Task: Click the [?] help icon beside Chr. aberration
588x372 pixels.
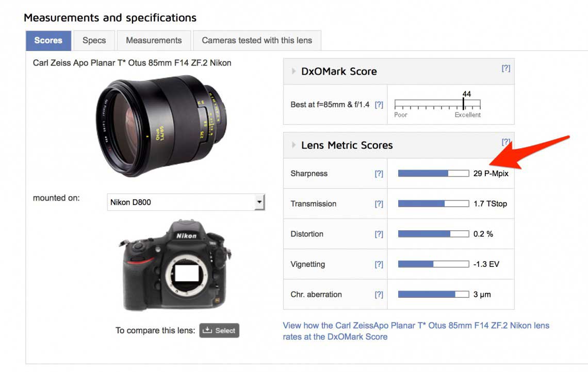Action: tap(379, 295)
